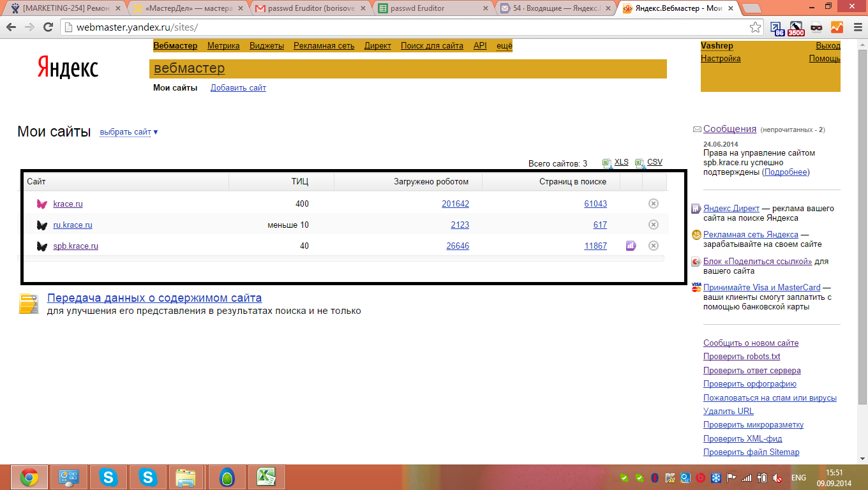Click the Yandex logo

(x=68, y=67)
